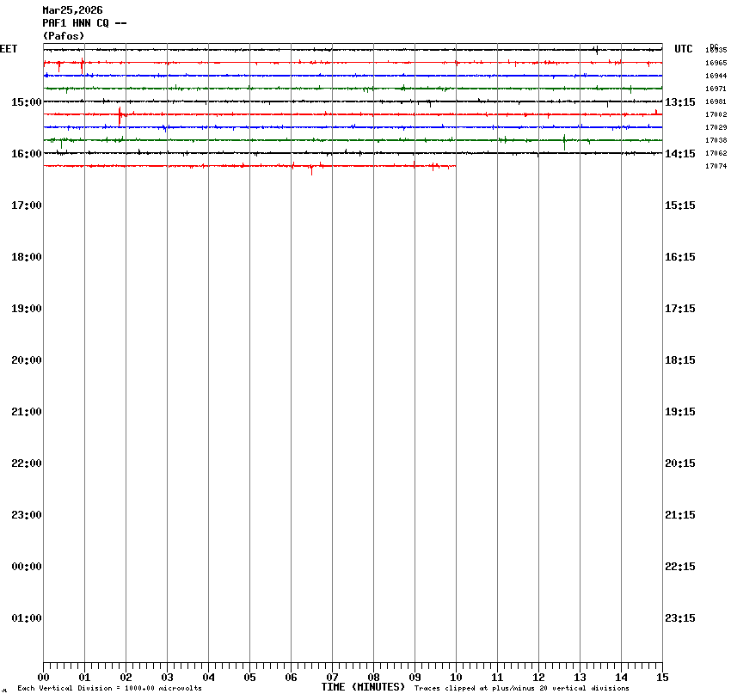Click the 00 minute tick label

(43, 678)
